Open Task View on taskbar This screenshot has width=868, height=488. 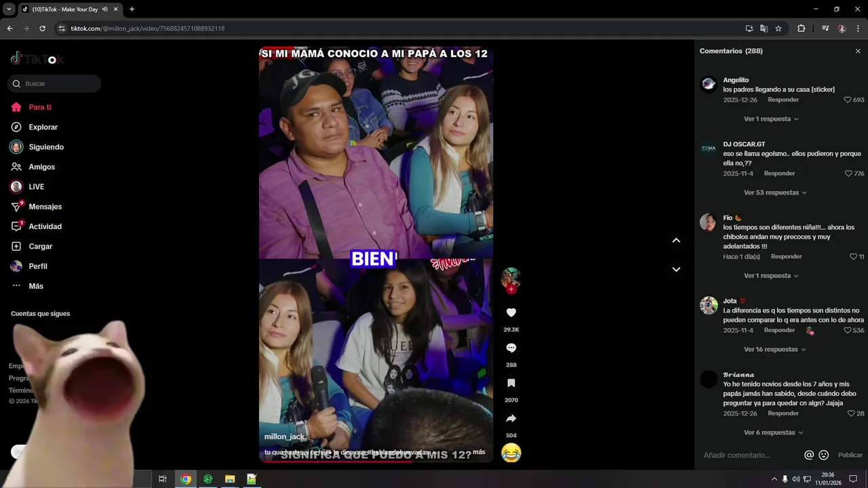click(x=163, y=479)
